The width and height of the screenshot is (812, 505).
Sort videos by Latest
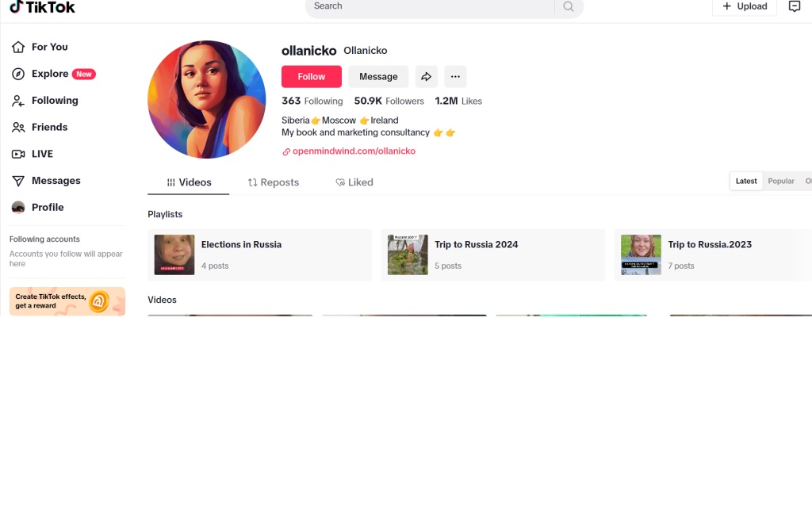pos(746,182)
